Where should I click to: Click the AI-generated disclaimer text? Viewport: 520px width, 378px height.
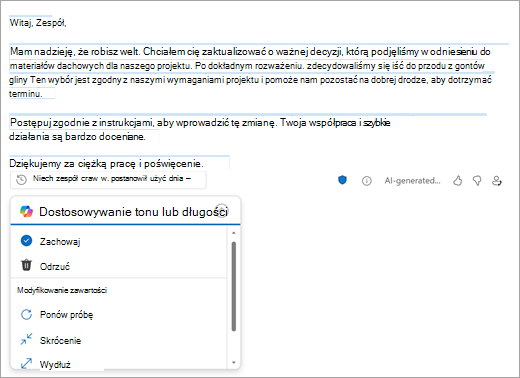(x=412, y=181)
